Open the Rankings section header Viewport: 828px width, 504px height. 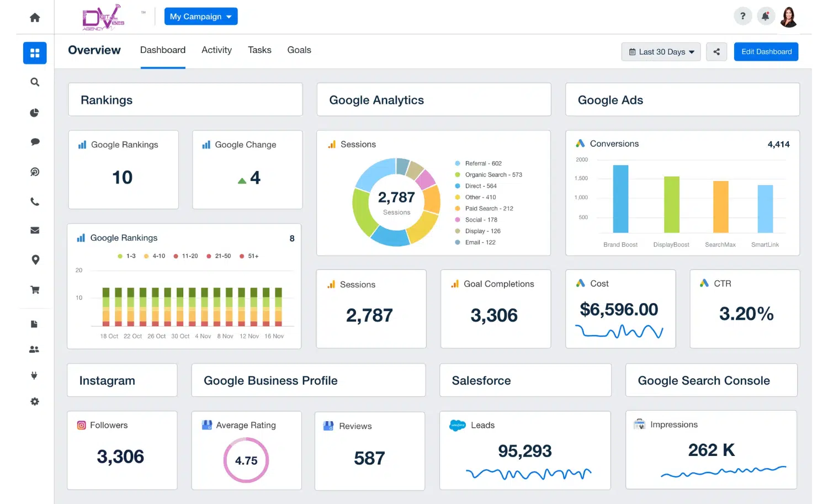click(x=185, y=100)
